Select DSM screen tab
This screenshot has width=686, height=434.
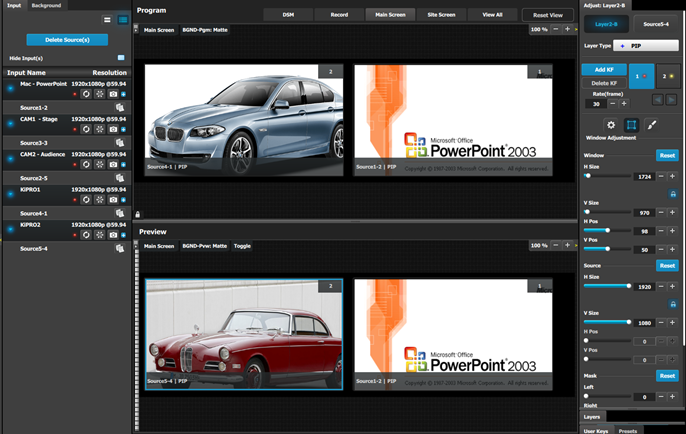(288, 15)
